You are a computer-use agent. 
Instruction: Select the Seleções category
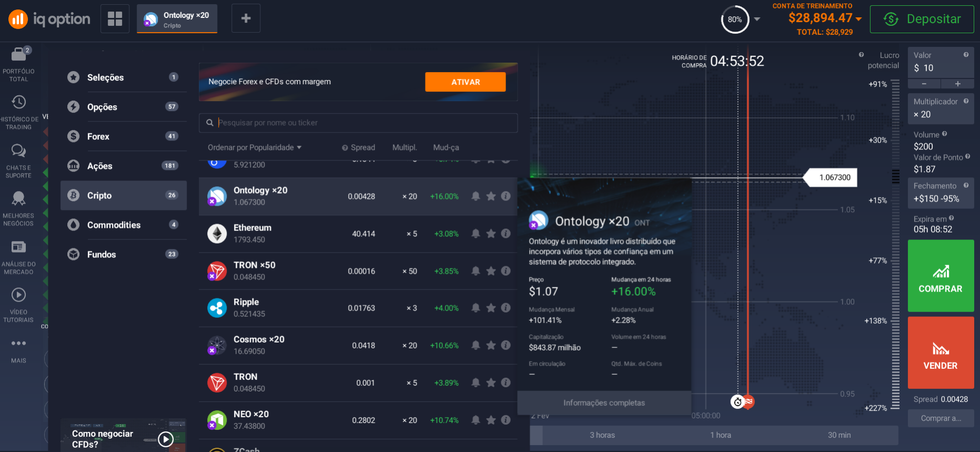(x=124, y=77)
